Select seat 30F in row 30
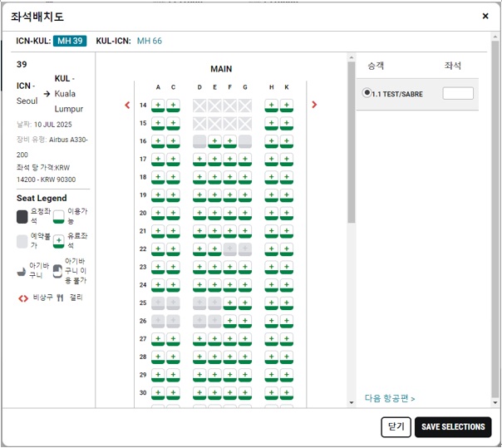Viewport: 502px width, 448px height. [x=230, y=392]
